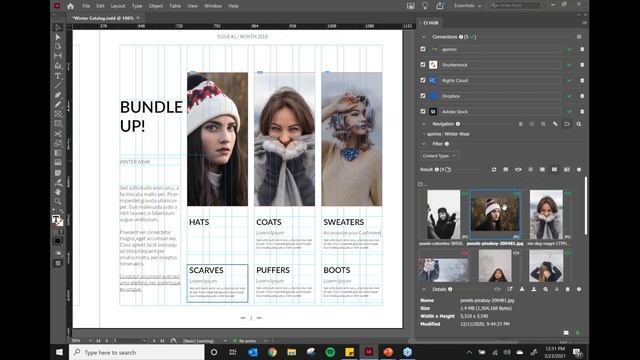Select the Hand tool
640x360 pixels.
(58, 192)
